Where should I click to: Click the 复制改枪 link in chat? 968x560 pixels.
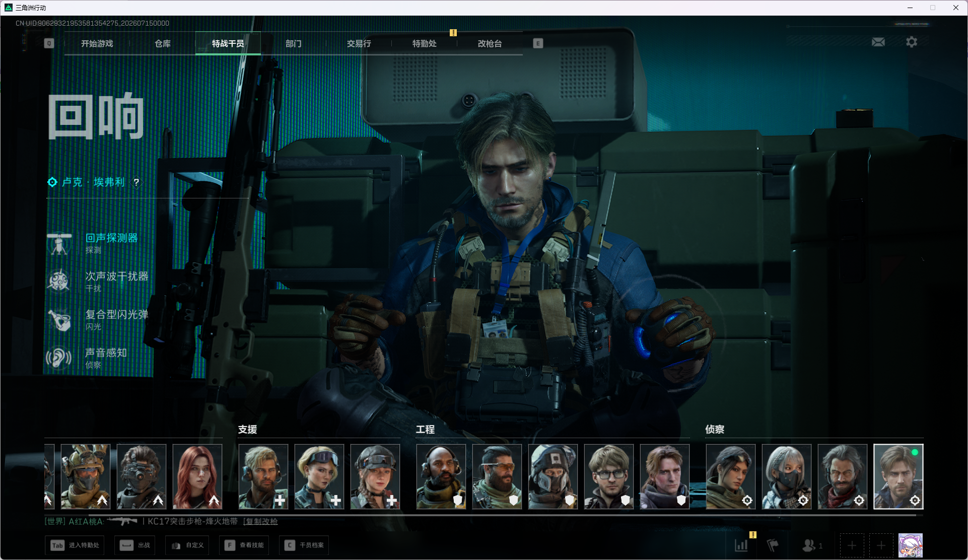[x=261, y=521]
